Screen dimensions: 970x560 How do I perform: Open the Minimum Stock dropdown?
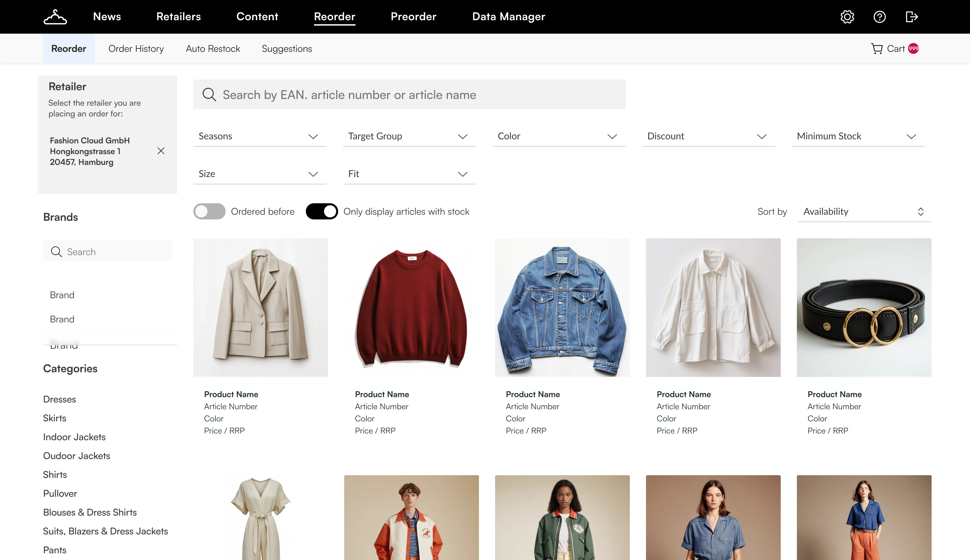858,136
